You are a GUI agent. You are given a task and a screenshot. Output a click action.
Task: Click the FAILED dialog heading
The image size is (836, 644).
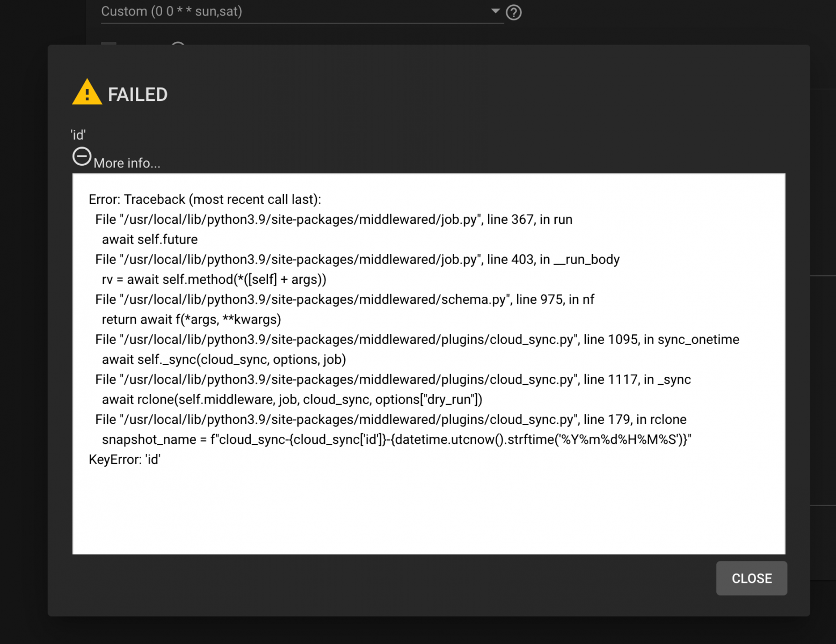click(137, 94)
